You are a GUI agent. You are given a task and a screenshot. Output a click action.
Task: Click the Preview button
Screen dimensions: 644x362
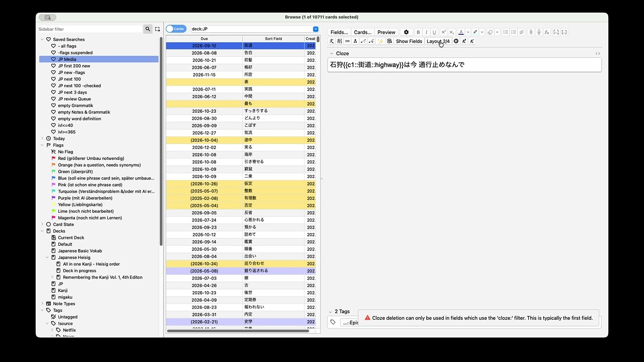click(x=386, y=32)
